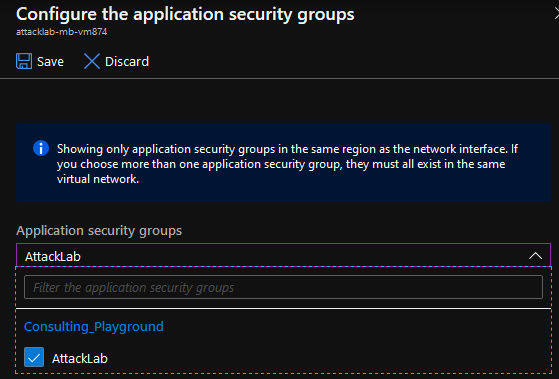559x379 pixels.
Task: Click the AttackLab option label in list
Action: [80, 358]
